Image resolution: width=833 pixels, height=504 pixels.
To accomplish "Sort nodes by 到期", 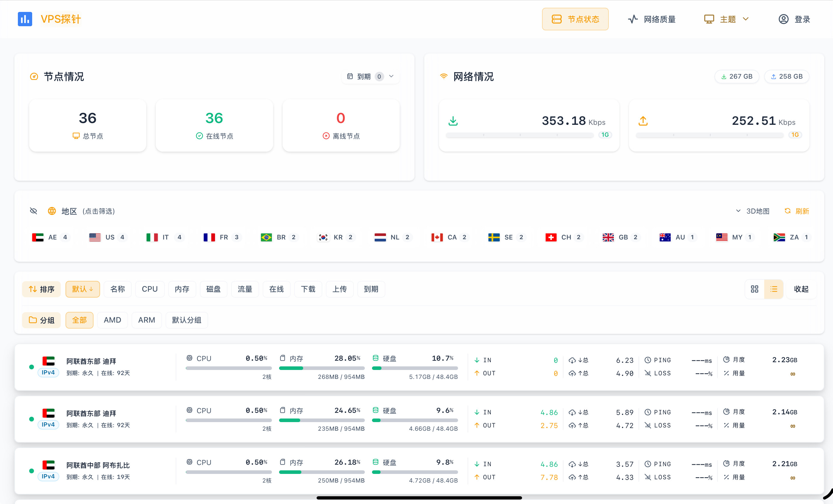I will (371, 289).
